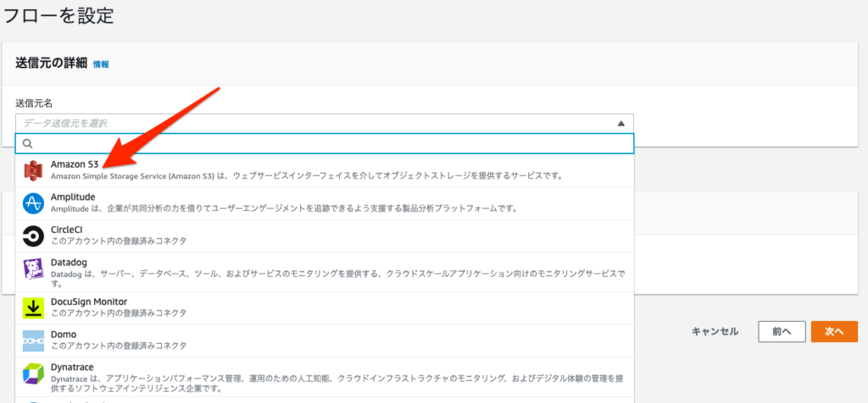Click DocuSign Monitor's このアカウント内の登録済みコネクタ text
Viewport: 868px width, 403px height.
point(119,313)
